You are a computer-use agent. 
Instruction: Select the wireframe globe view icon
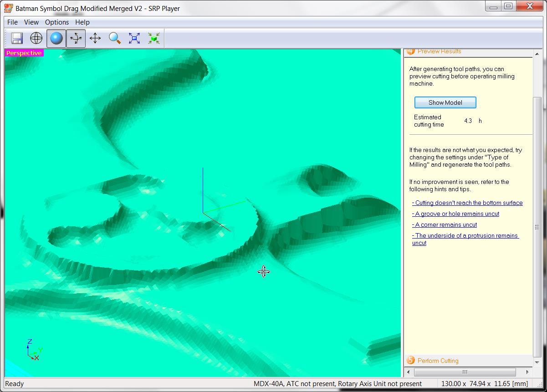pos(36,38)
